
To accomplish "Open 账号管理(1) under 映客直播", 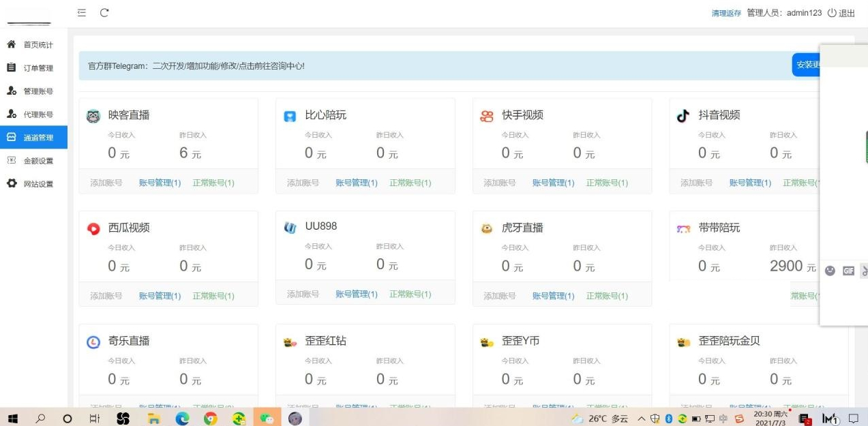I will coord(160,183).
